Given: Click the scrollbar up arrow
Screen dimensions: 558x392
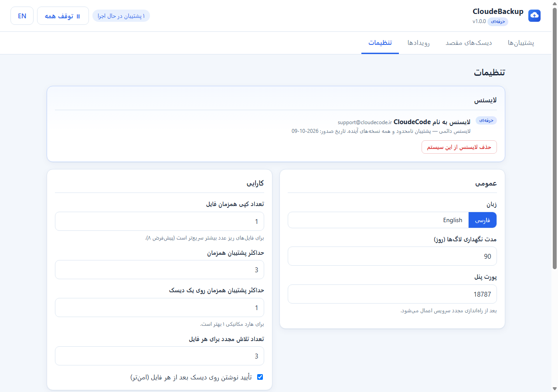Looking at the screenshot, I should click(x=555, y=3).
